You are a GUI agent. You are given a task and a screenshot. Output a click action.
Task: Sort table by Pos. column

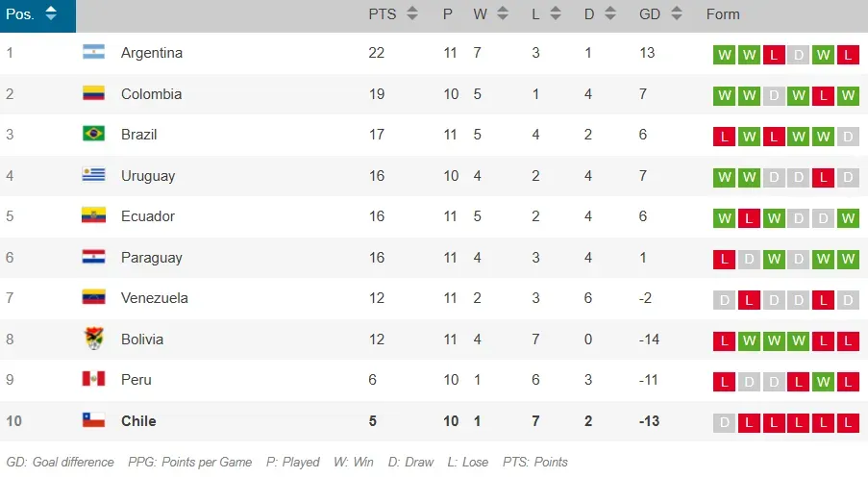coord(33,14)
